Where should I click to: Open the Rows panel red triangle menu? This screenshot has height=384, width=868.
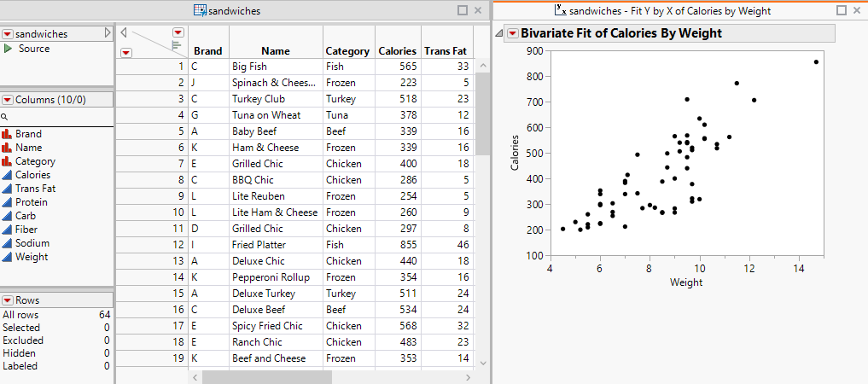8,300
